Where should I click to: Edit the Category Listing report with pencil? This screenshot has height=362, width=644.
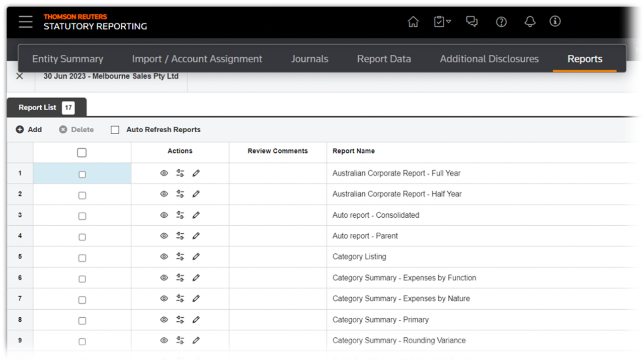[196, 256]
